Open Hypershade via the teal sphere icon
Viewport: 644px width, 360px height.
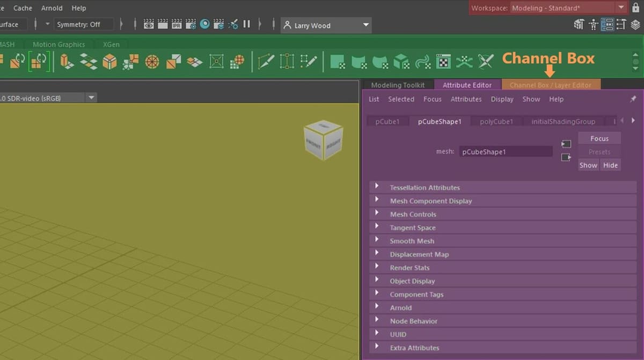[x=204, y=24]
